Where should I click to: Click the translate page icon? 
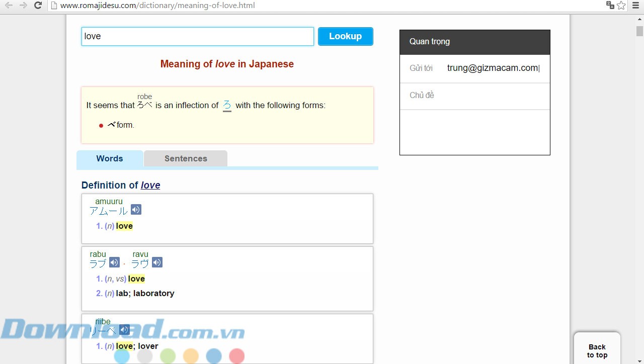[610, 6]
